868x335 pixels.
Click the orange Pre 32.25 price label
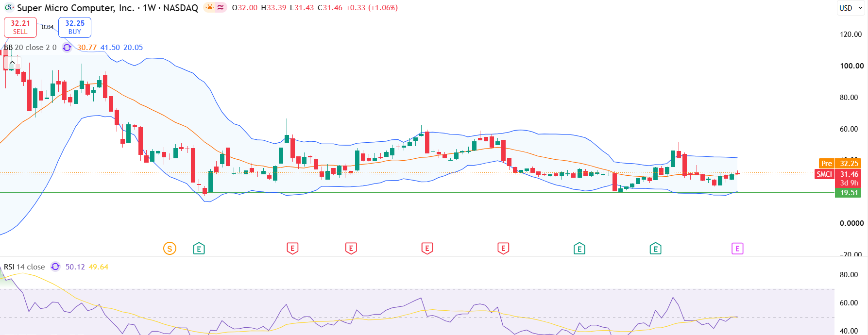(x=840, y=164)
